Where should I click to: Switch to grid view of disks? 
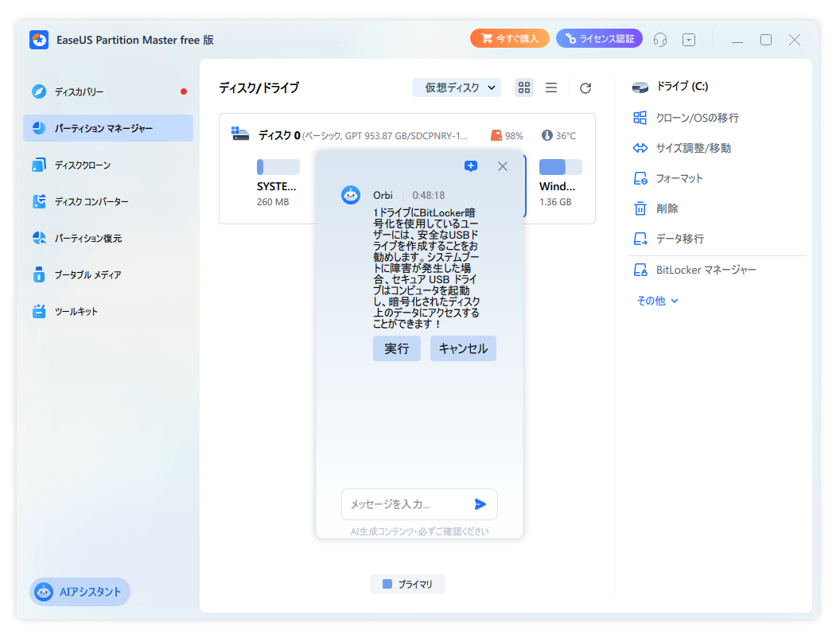tap(523, 88)
